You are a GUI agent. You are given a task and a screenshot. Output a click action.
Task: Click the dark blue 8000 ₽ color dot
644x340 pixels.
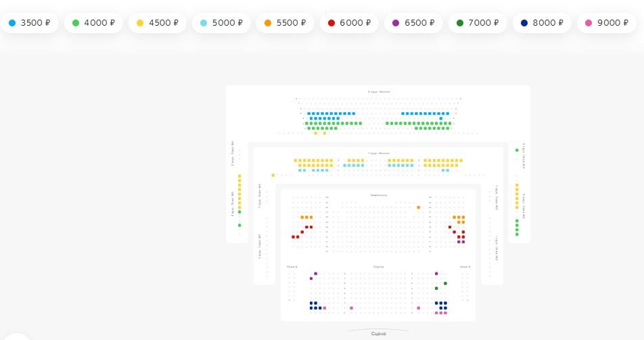[524, 23]
